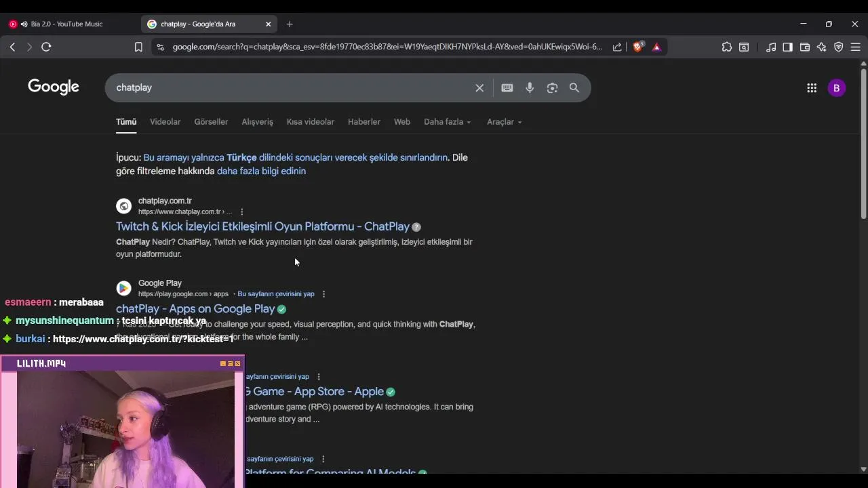Translate the Google Play result page link
Image resolution: width=868 pixels, height=488 pixels.
[x=276, y=294]
